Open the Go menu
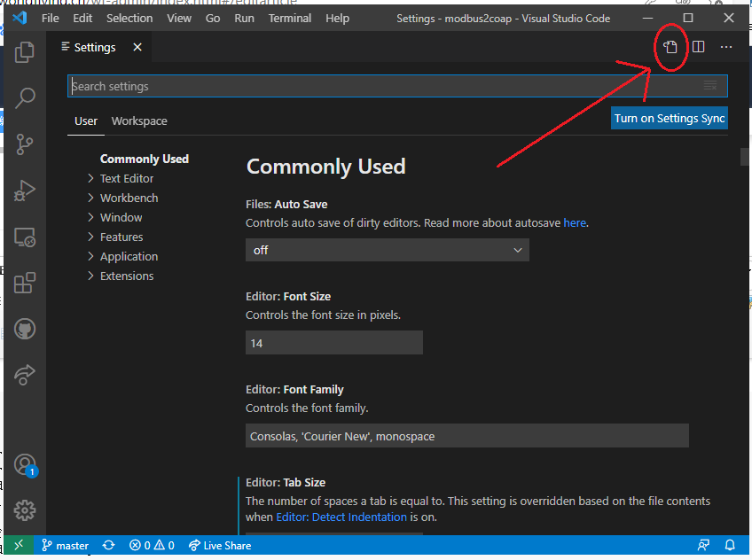This screenshot has width=752, height=560. click(x=213, y=19)
